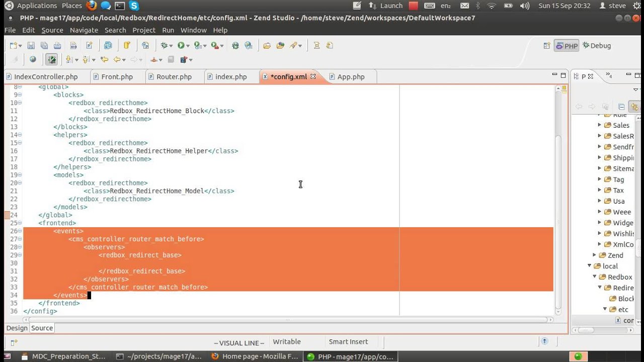This screenshot has width=644, height=362.
Task: Switch to Router.php tab
Action: point(174,77)
